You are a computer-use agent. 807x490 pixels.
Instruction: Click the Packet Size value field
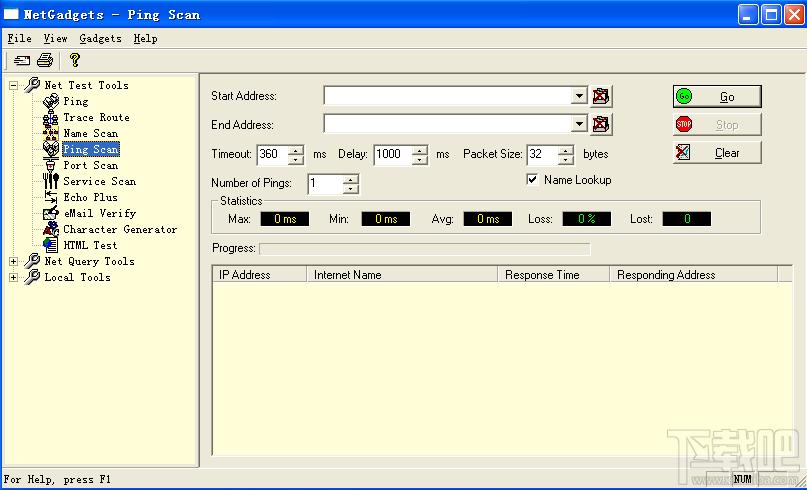542,154
